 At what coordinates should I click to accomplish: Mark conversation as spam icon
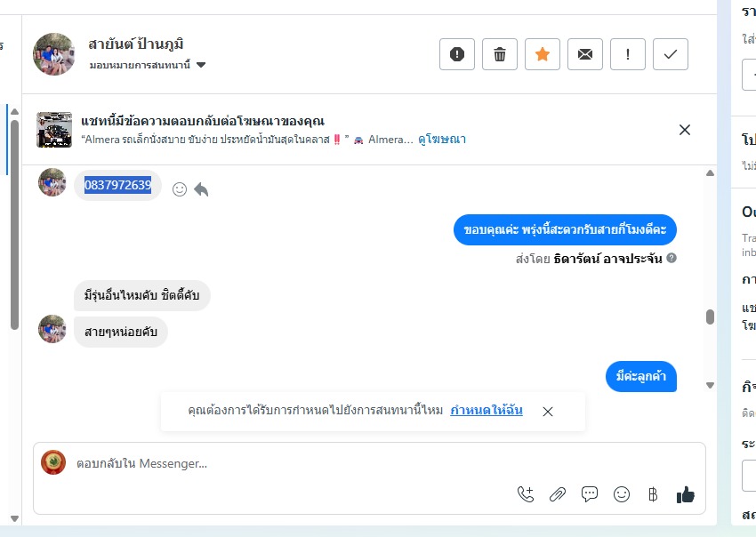point(457,54)
